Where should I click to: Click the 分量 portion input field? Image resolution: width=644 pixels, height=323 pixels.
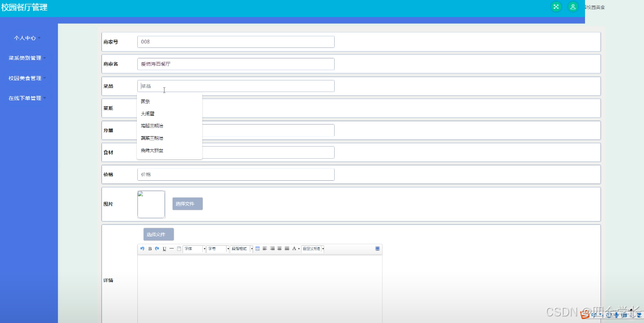point(268,130)
